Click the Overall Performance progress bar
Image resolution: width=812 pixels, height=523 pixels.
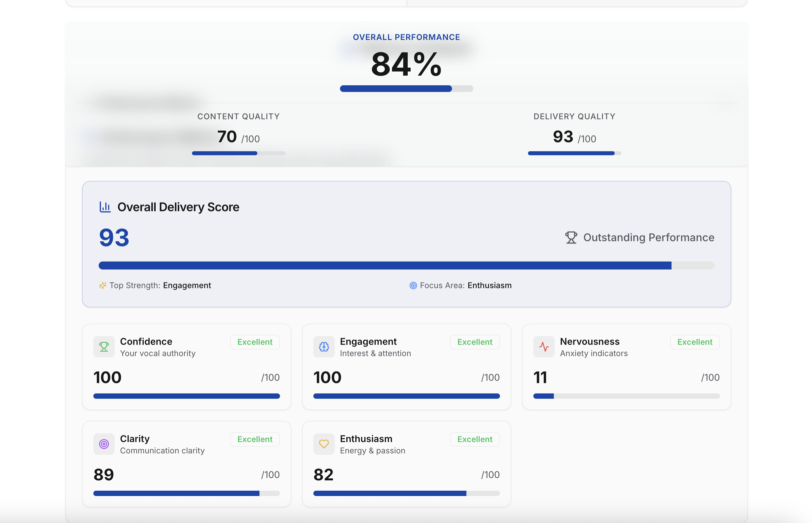[406, 89]
